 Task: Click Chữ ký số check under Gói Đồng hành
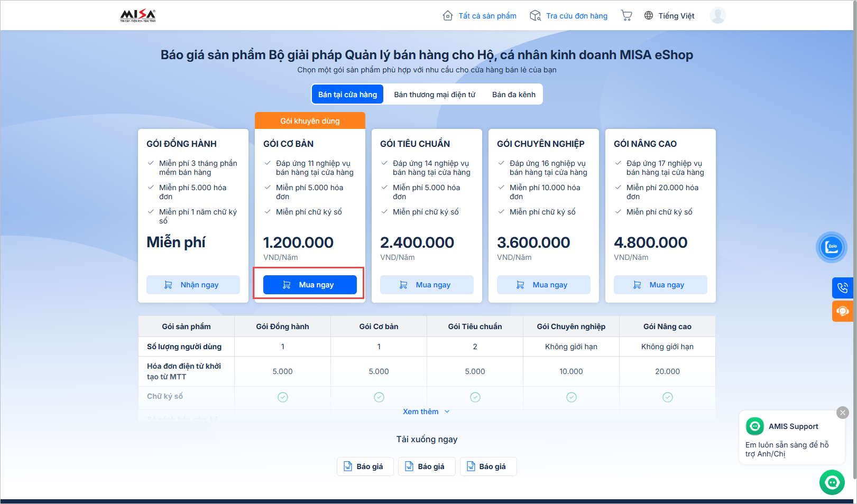(283, 397)
